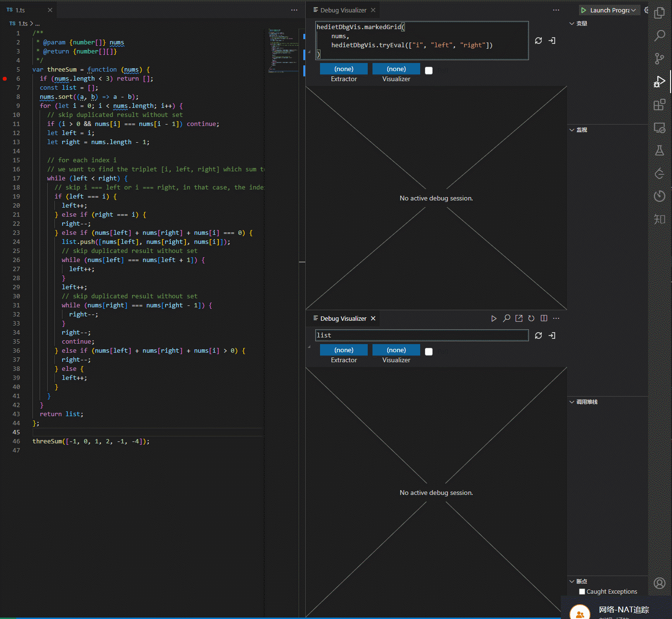This screenshot has width=672, height=619.
Task: Click line number 24 in the gutter
Action: 16,242
